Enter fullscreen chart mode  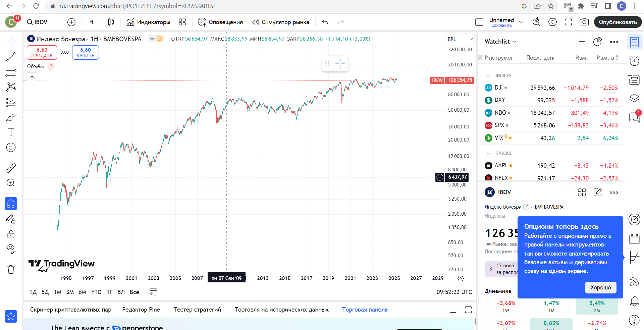[x=568, y=22]
